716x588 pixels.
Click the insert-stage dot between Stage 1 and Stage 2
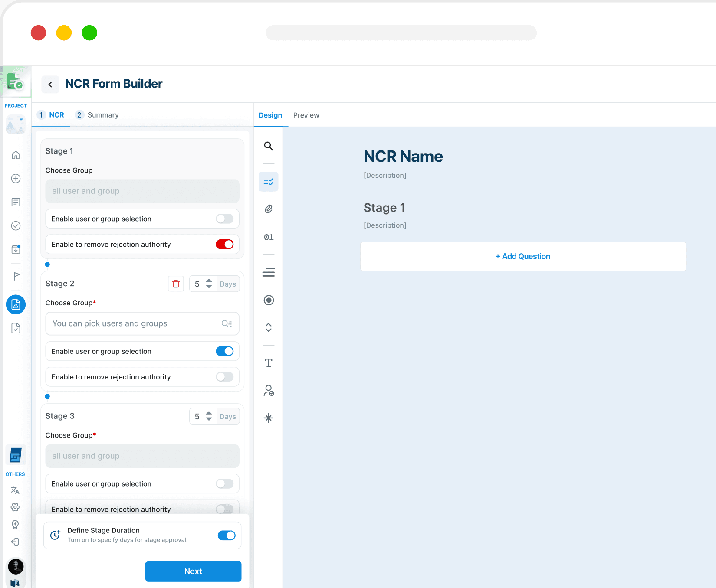pyautogui.click(x=47, y=265)
